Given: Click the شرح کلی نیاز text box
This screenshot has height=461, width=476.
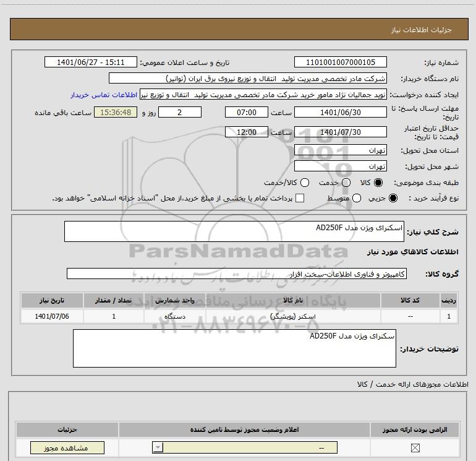Looking at the screenshot, I should (234, 231).
